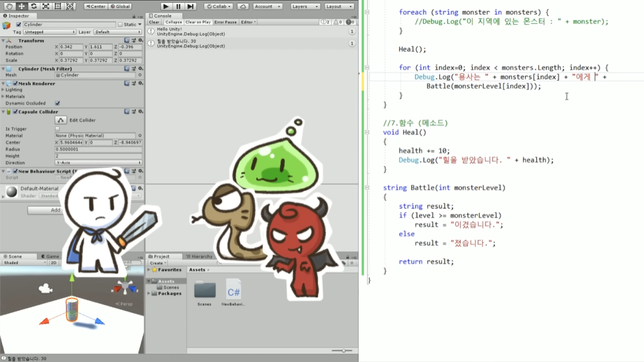Select the Hand tool in Unity toolbar
644x362 pixels.
coord(9,6)
